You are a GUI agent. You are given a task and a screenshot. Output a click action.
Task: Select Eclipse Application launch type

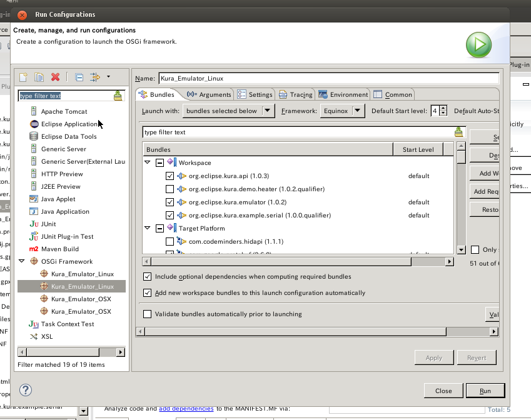69,124
